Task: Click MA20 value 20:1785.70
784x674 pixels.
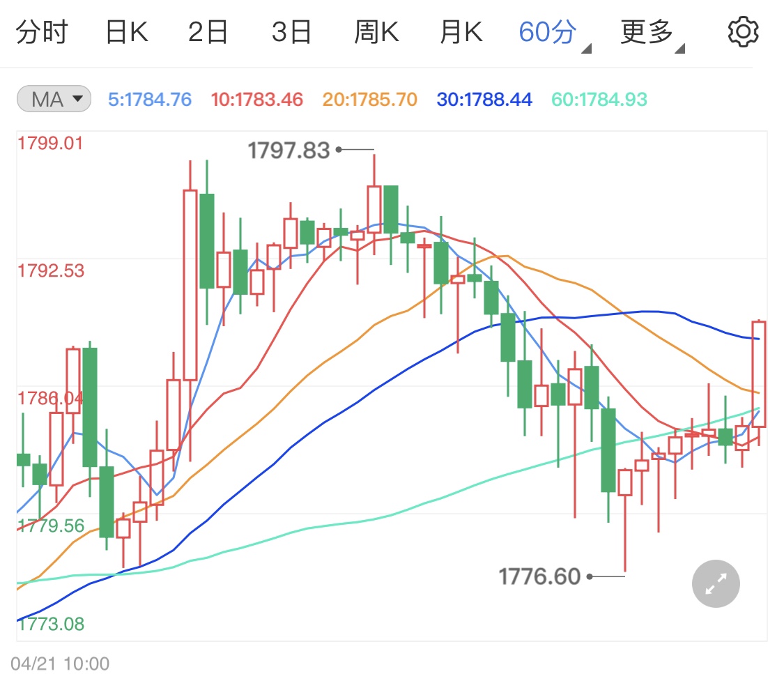Action: 369,100
